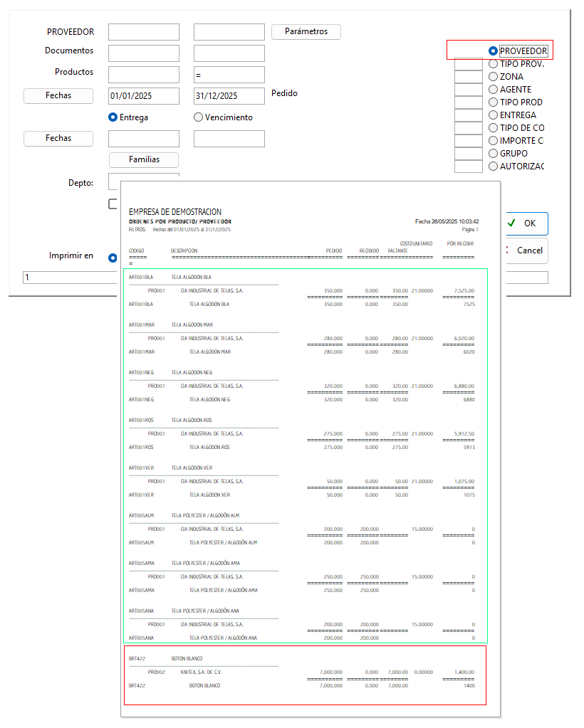Click the 7,525.00 amount in report
Image resolution: width=584 pixels, height=728 pixels.
464,290
